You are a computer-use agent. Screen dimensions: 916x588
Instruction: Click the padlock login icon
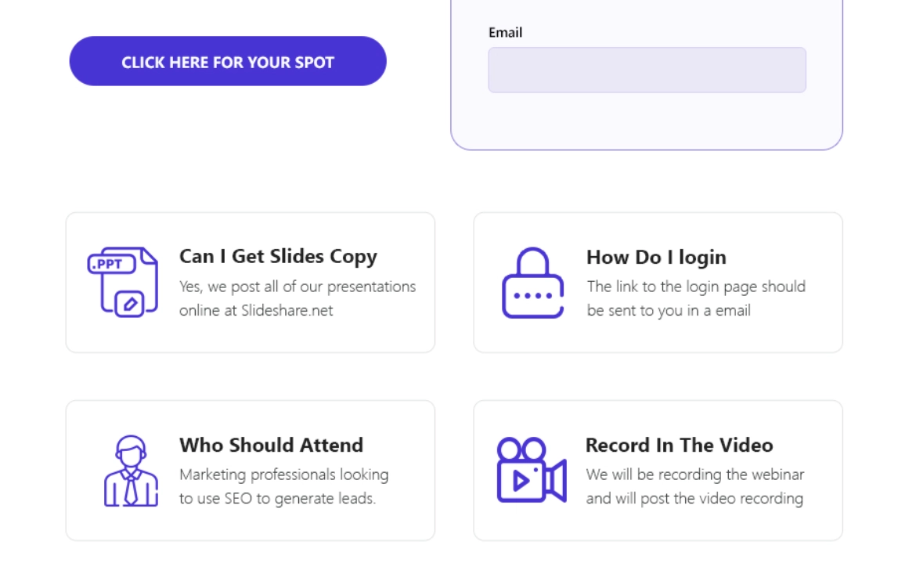click(531, 282)
